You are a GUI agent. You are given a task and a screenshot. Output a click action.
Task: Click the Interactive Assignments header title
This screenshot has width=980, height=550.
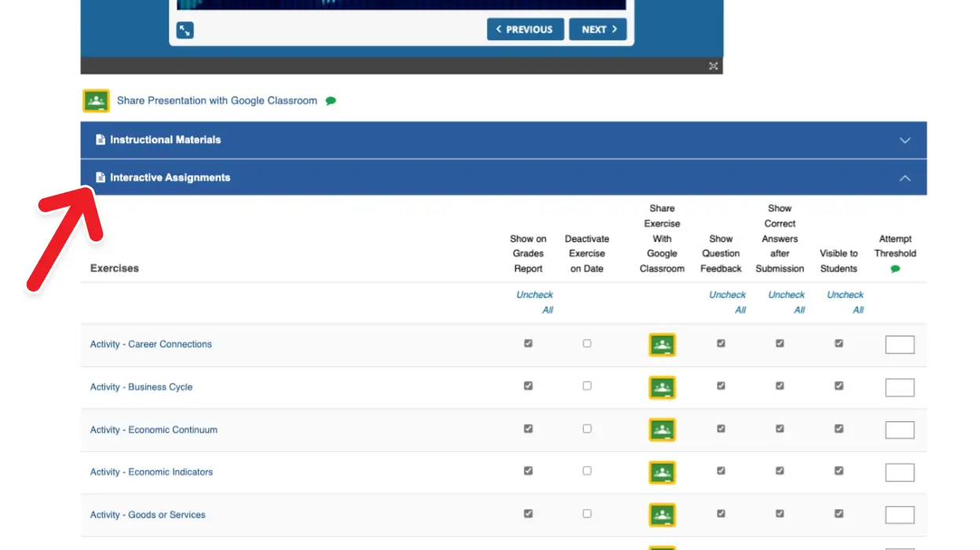pos(170,178)
